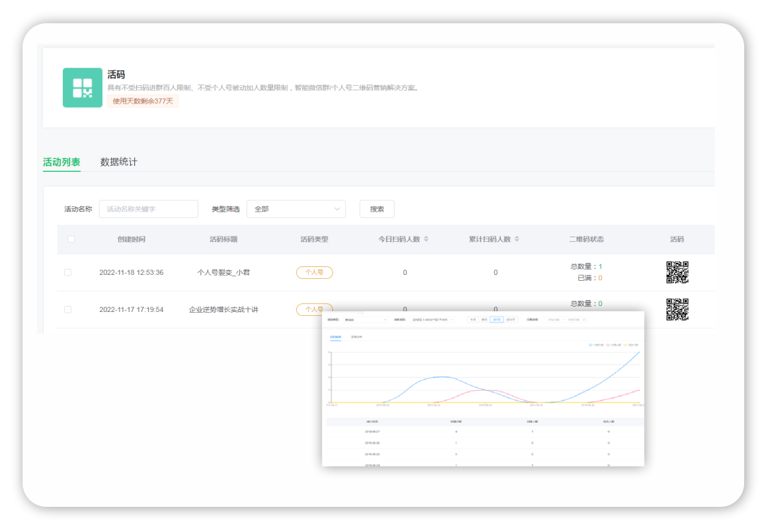Screen dimensions: 770x532
Task: Select the highlighted date range button in chart panel
Action: coord(496,320)
